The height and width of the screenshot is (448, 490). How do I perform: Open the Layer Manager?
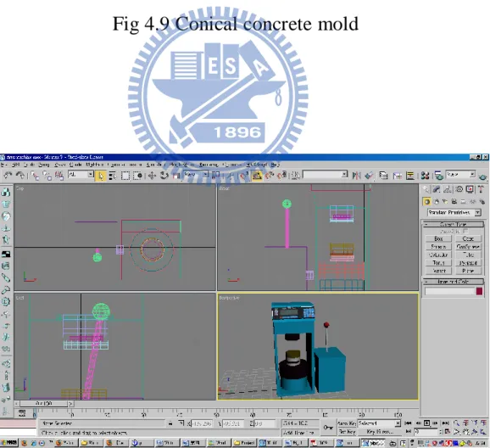tap(383, 176)
